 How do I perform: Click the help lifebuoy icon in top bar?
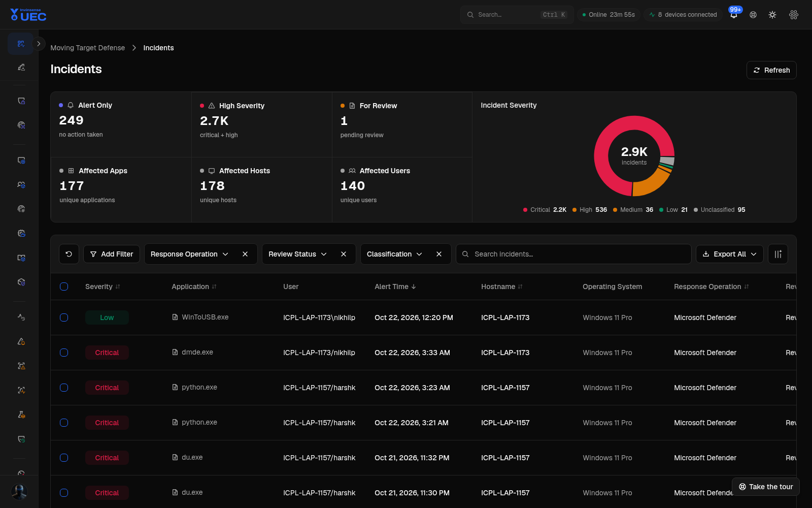(x=753, y=15)
